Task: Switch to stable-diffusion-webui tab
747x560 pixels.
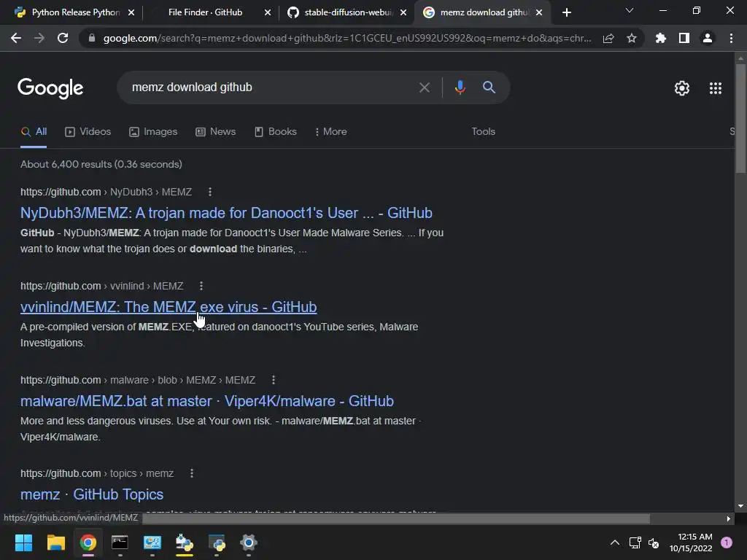Action: (x=341, y=12)
